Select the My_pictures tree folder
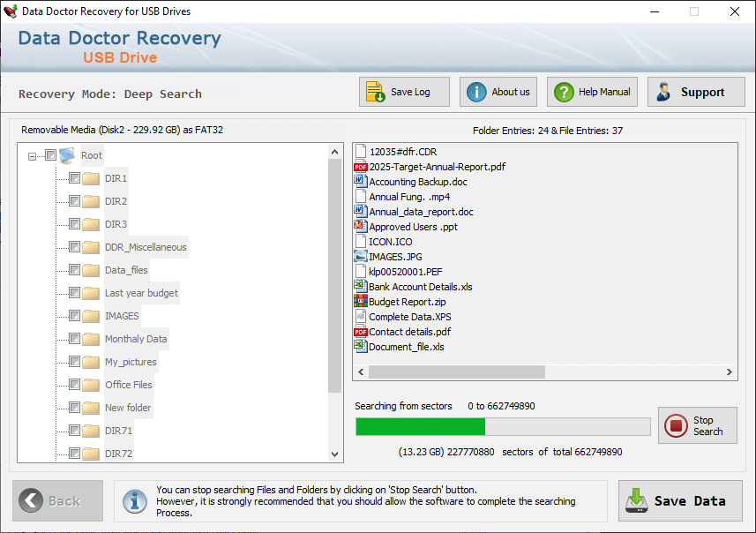Screen dimensions: 756x533 coord(131,362)
